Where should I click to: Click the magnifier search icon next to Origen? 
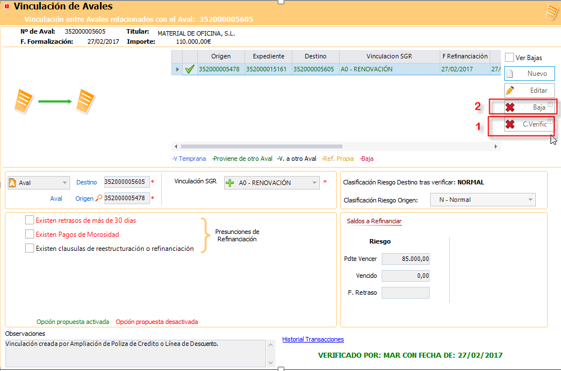[99, 198]
